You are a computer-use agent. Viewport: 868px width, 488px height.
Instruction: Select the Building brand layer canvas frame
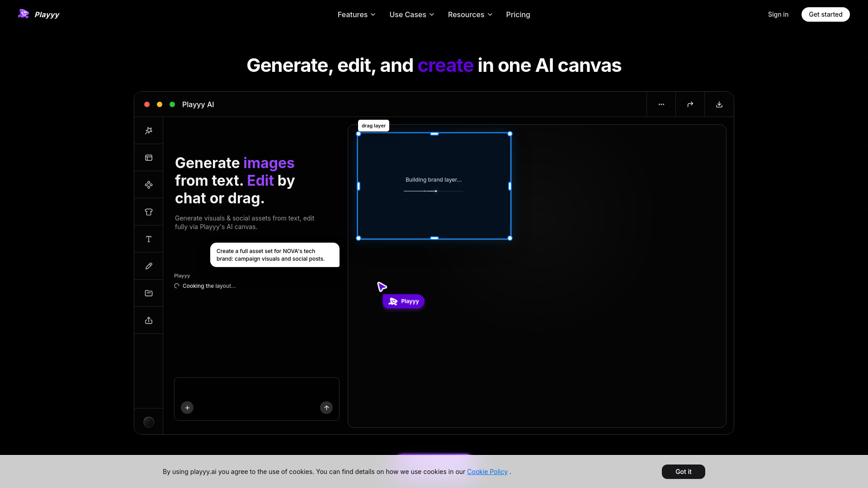434,186
